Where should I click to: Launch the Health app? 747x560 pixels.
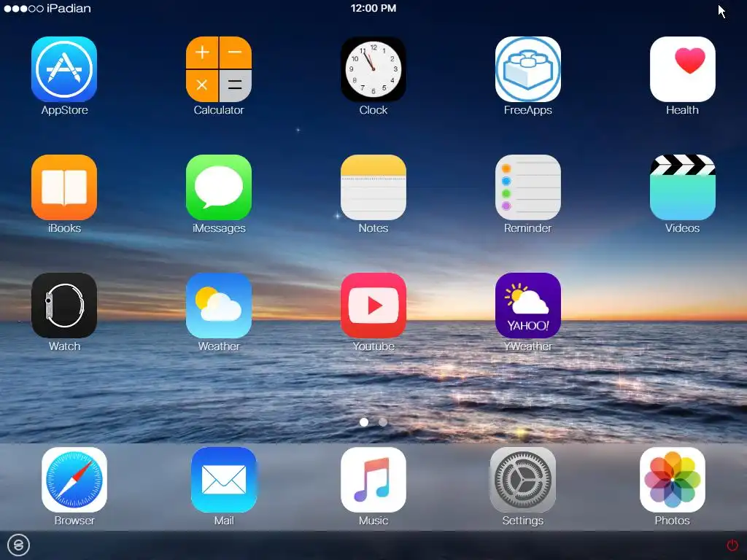click(x=683, y=69)
